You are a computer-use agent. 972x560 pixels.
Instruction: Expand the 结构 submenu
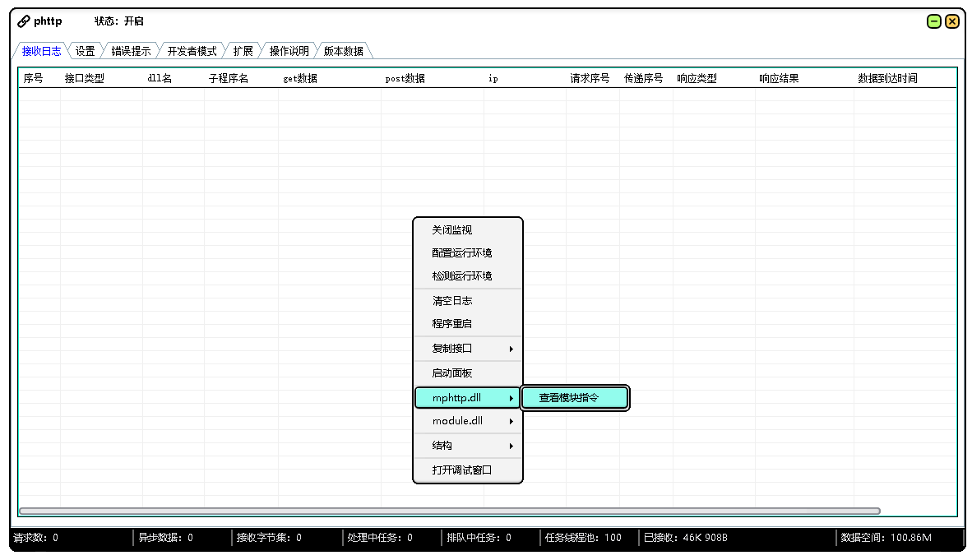442,445
